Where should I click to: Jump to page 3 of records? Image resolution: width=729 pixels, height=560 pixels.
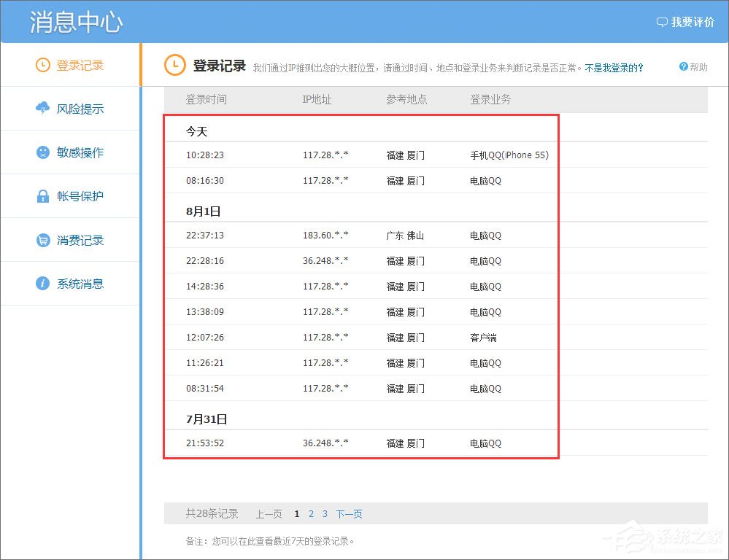point(325,513)
